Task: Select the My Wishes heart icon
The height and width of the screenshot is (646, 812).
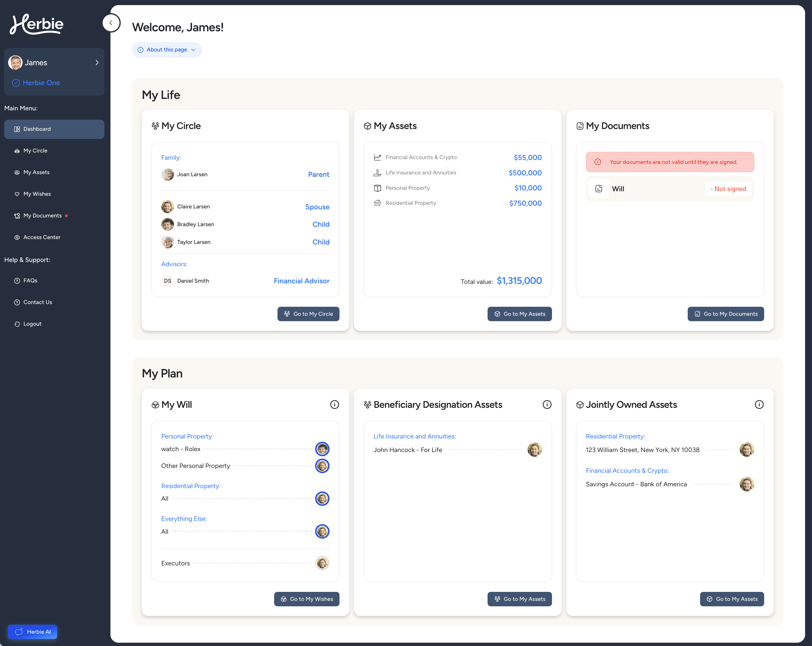Action: coord(17,194)
